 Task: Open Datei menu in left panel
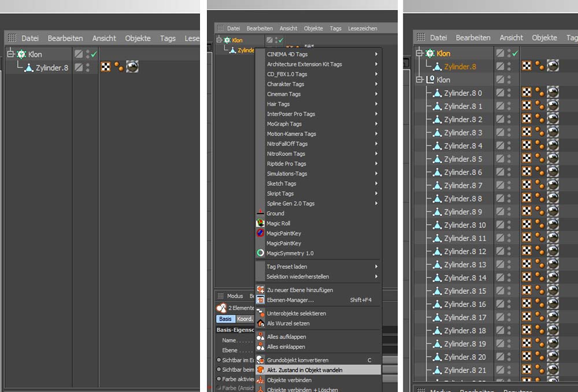(x=30, y=38)
